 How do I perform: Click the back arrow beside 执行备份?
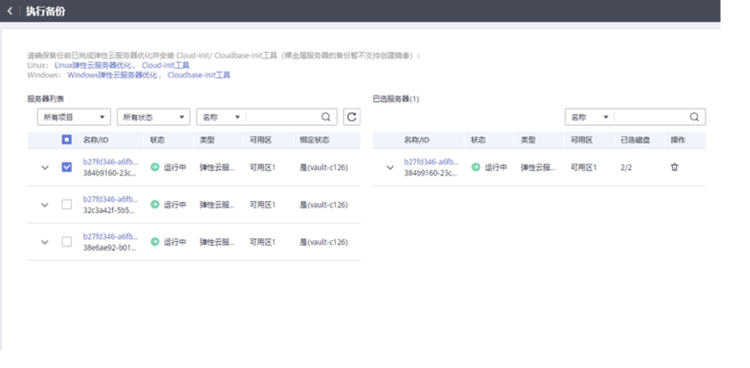pyautogui.click(x=10, y=11)
